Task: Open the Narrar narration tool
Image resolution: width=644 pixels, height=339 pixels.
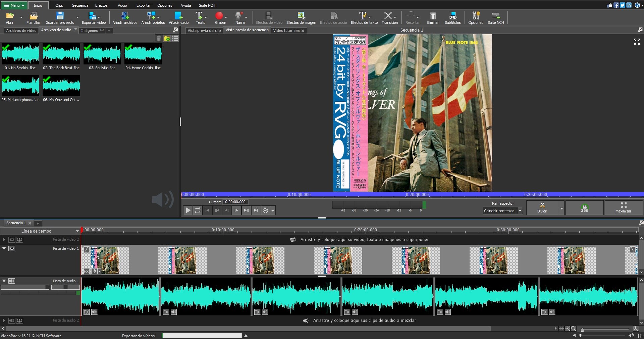Action: 240,18
